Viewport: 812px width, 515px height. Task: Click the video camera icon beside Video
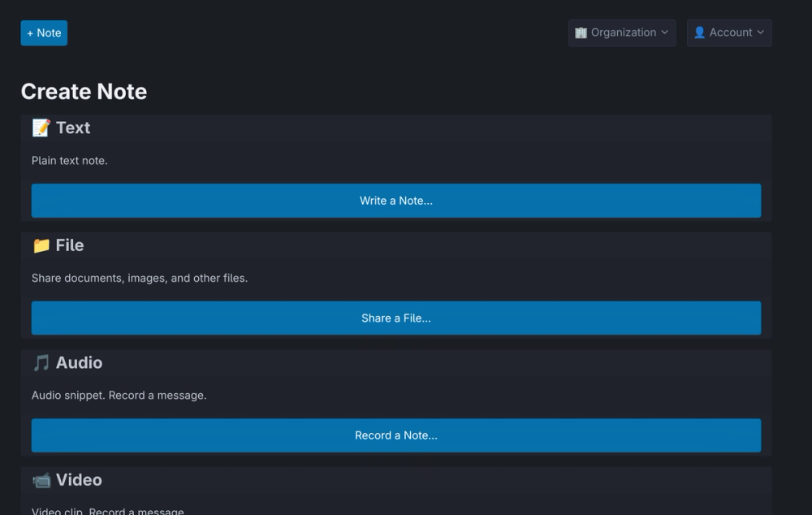tap(41, 480)
